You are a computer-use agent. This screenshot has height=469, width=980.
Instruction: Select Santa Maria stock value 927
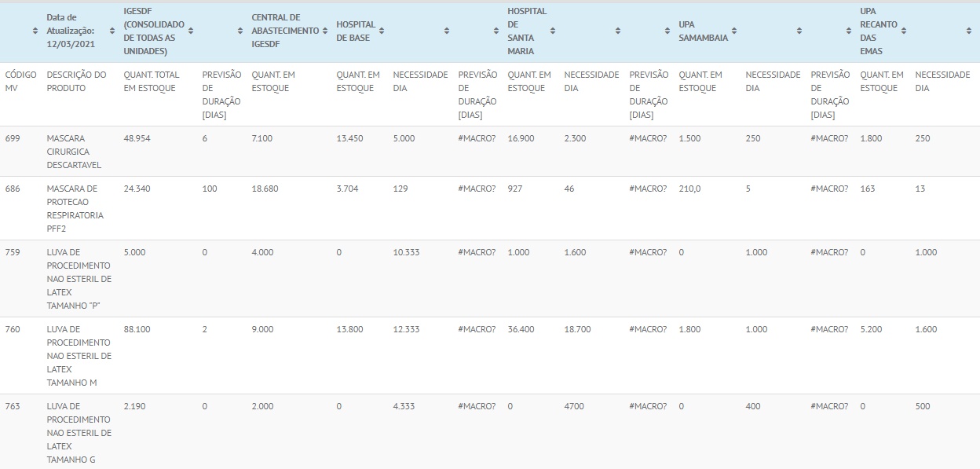[515, 189]
